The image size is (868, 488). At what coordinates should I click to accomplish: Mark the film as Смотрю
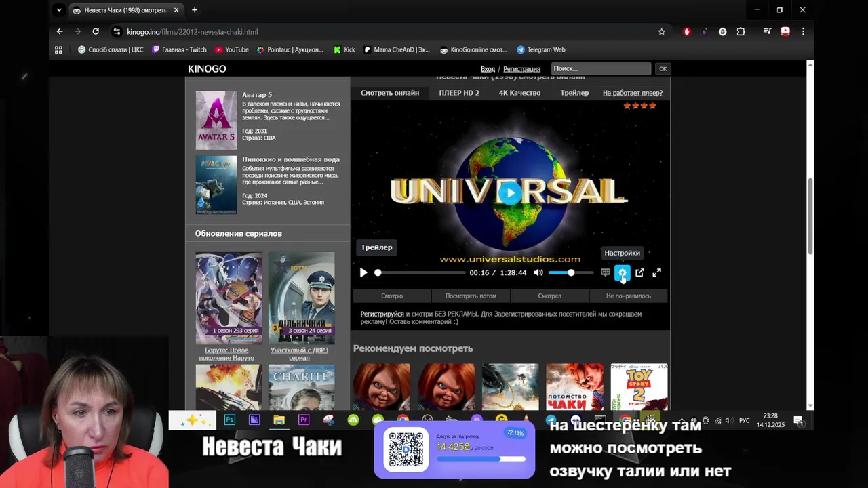[x=392, y=296]
